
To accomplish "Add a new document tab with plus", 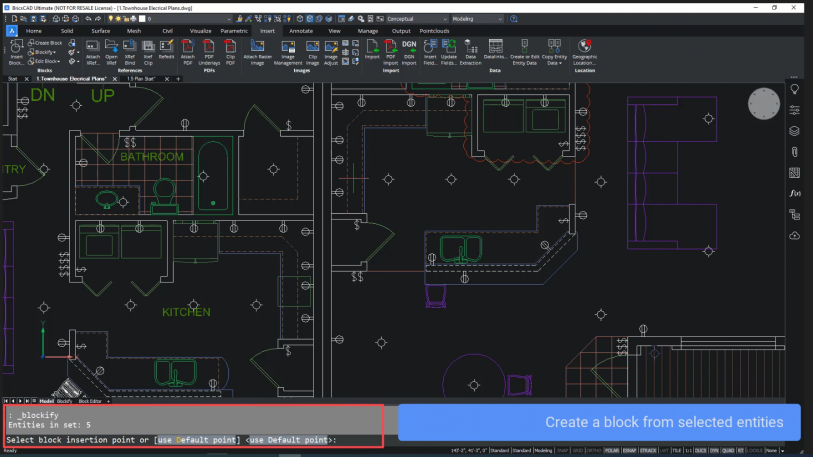I will (x=178, y=79).
